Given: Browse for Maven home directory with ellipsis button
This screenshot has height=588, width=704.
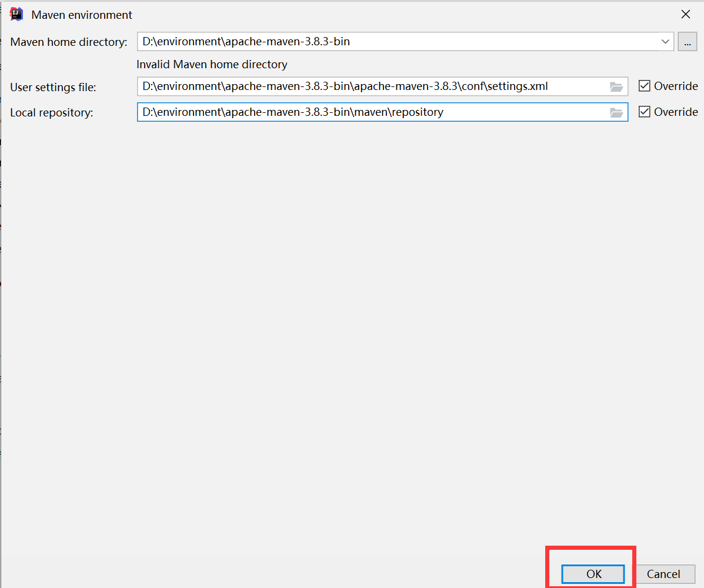Looking at the screenshot, I should (x=687, y=42).
